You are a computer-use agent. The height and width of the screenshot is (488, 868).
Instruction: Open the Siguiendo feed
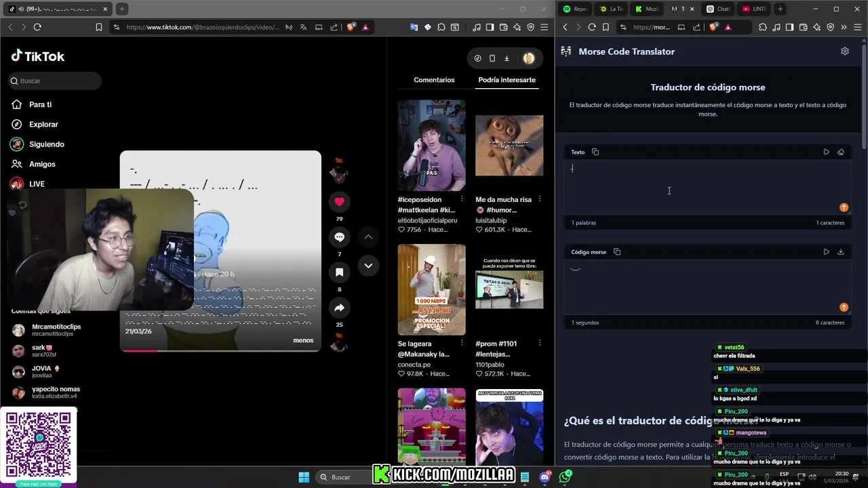pos(46,144)
